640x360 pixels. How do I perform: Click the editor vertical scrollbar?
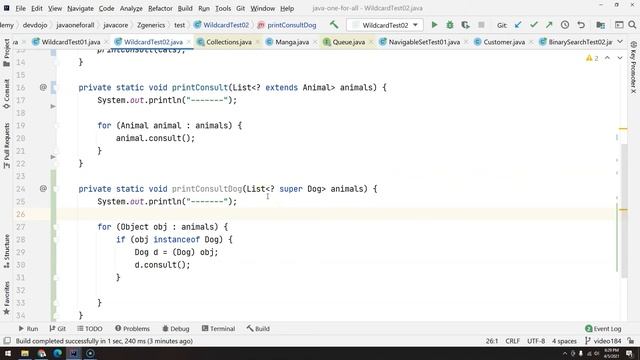point(624,210)
